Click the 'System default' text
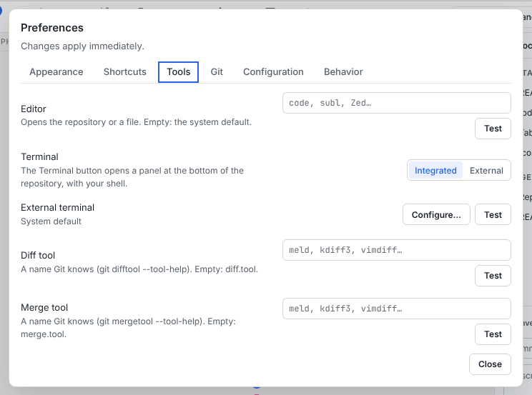 point(51,221)
